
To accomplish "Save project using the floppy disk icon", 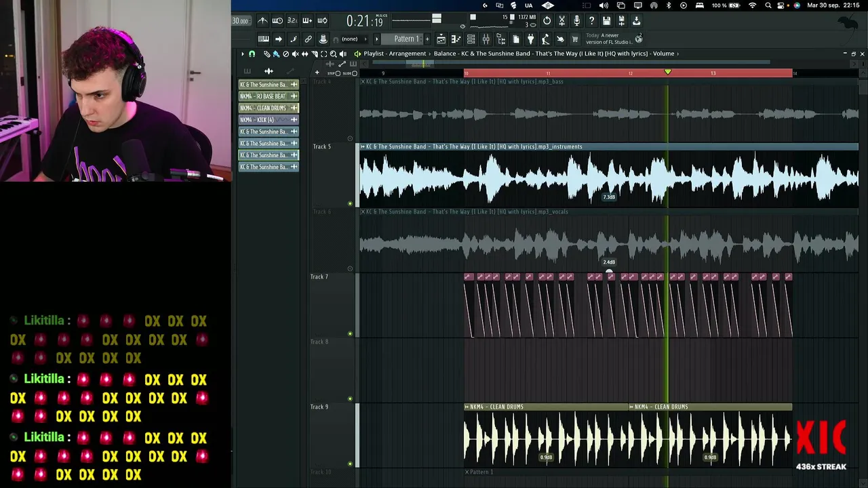I will (606, 21).
